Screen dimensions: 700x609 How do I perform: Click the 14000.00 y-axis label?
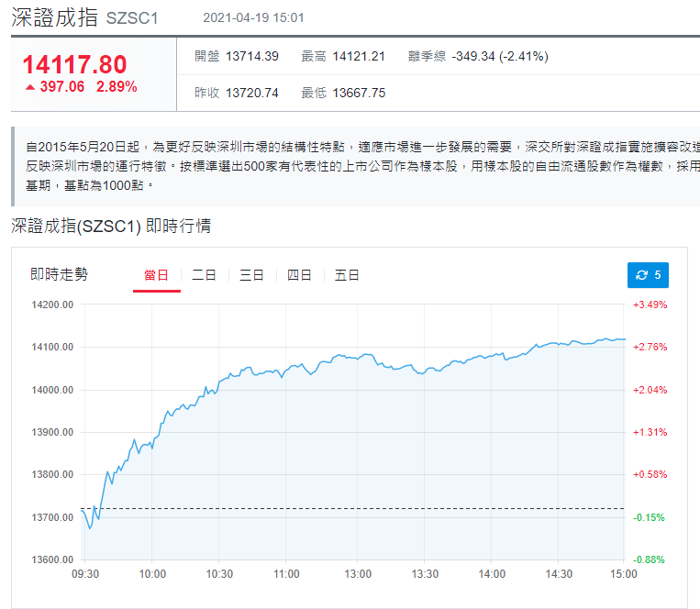52,390
